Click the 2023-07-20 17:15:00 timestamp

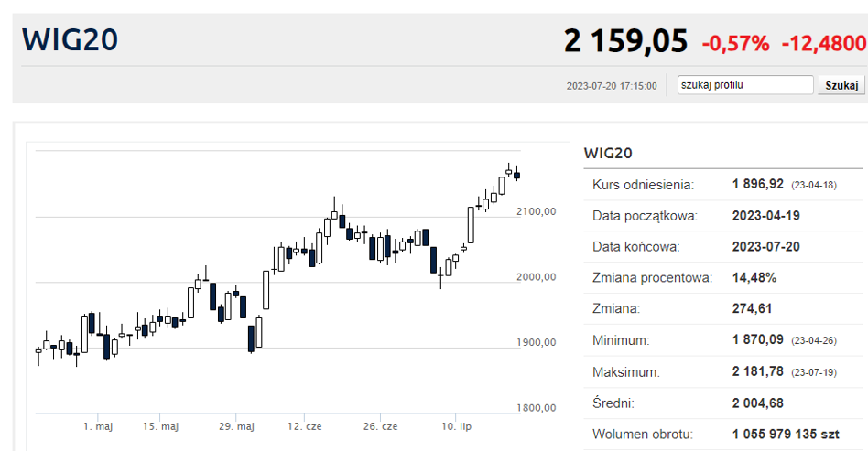pyautogui.click(x=612, y=86)
